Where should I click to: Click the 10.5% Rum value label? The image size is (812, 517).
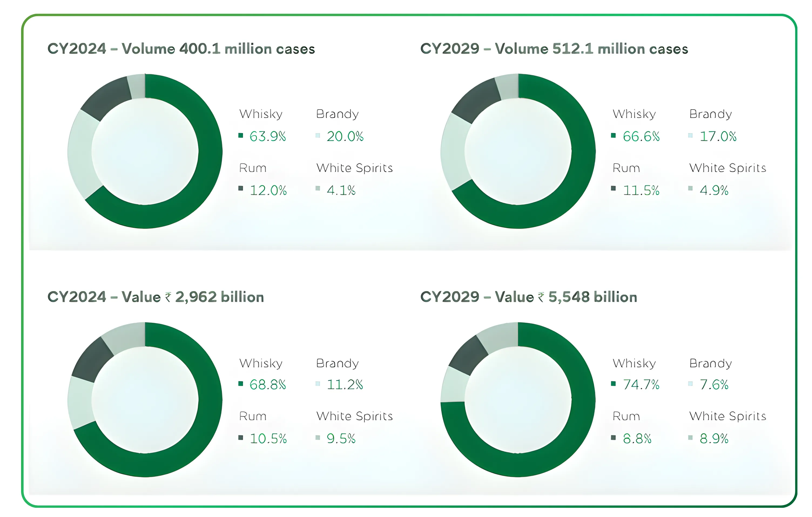(268, 438)
